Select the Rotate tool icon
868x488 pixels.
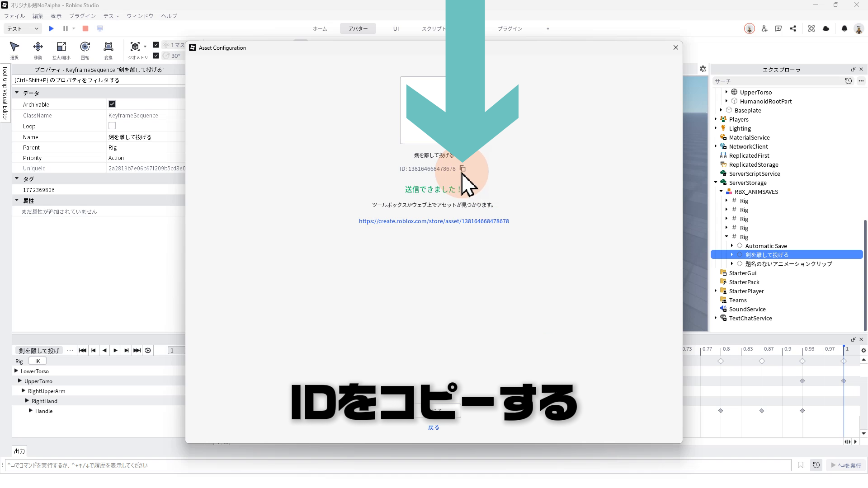85,47
